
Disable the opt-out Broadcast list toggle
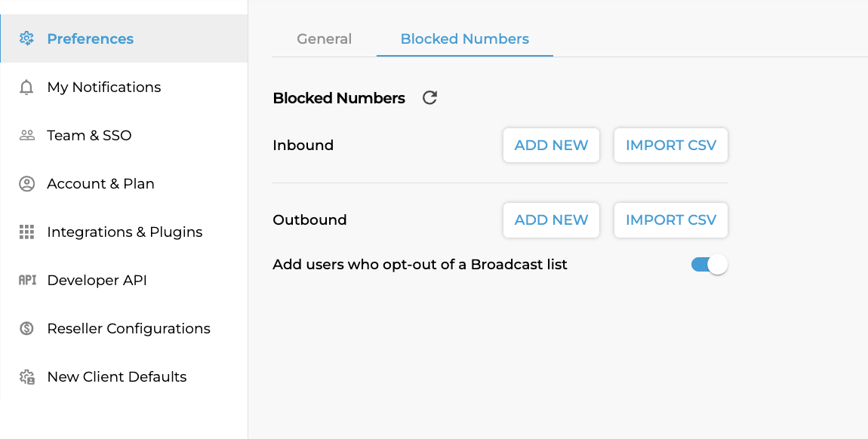[709, 264]
